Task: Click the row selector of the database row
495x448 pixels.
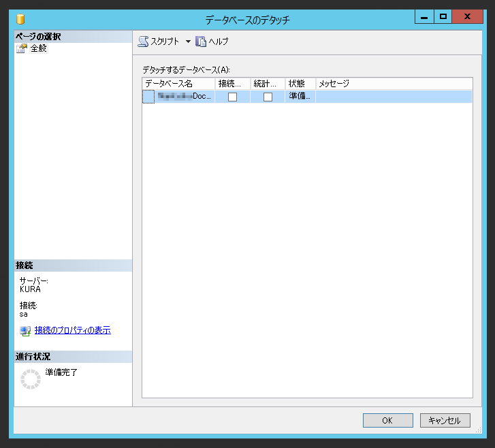Action: [148, 97]
